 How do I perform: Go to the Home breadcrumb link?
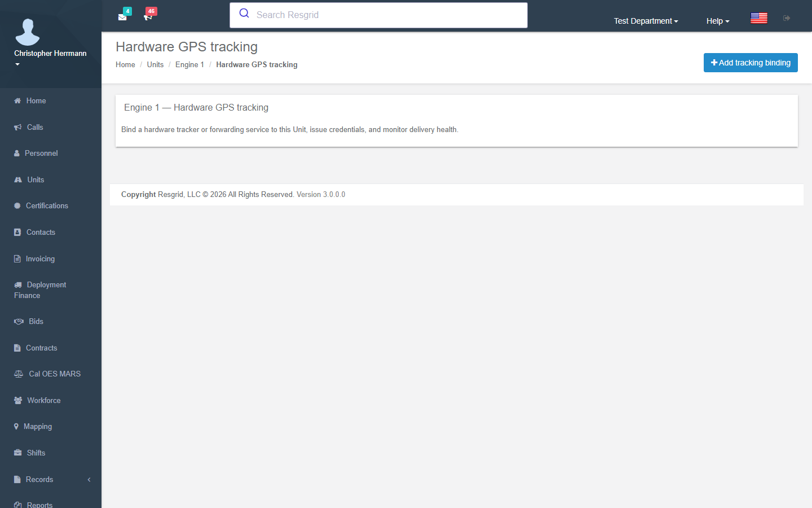click(125, 64)
